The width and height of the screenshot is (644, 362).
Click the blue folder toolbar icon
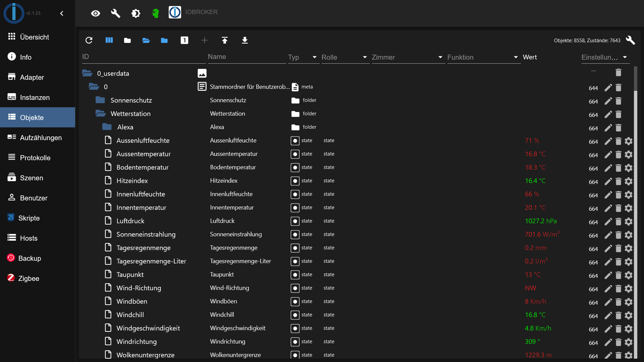tap(164, 41)
